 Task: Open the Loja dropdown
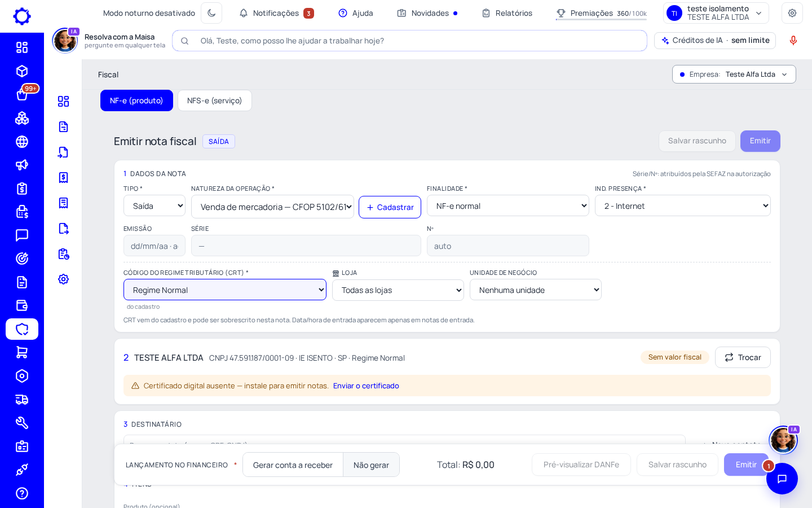point(398,290)
